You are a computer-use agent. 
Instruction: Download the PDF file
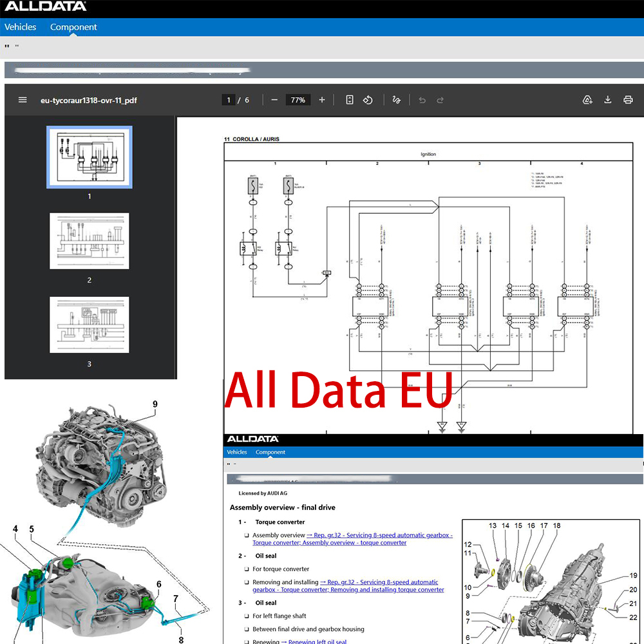[608, 100]
